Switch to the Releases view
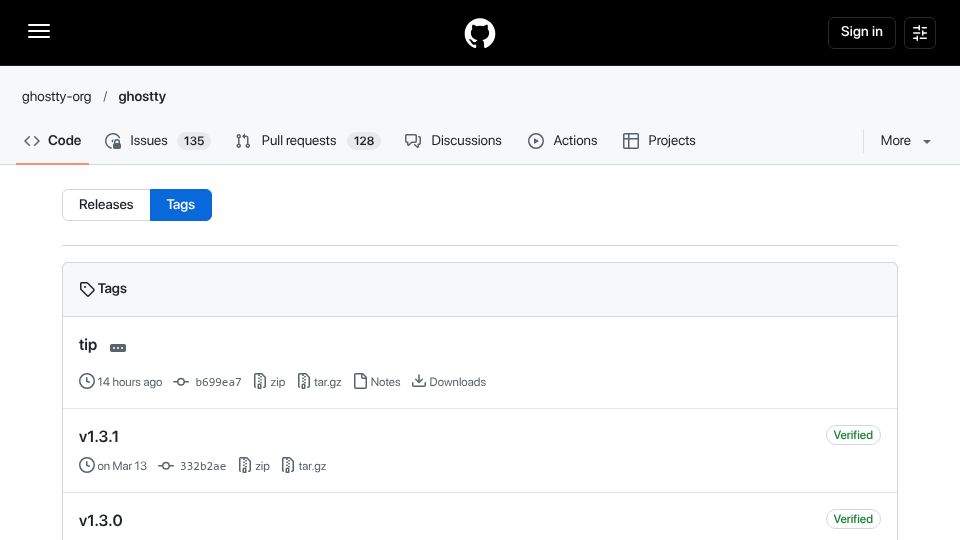 (x=106, y=204)
